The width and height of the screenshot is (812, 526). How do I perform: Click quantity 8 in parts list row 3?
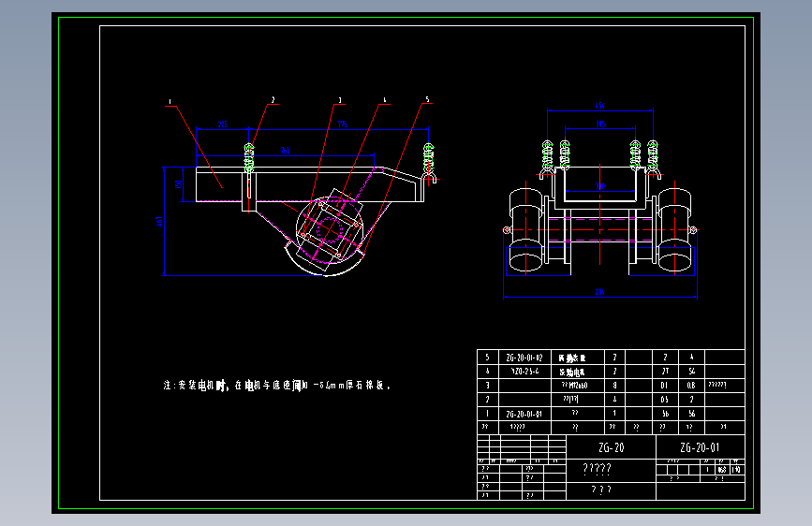(x=614, y=386)
